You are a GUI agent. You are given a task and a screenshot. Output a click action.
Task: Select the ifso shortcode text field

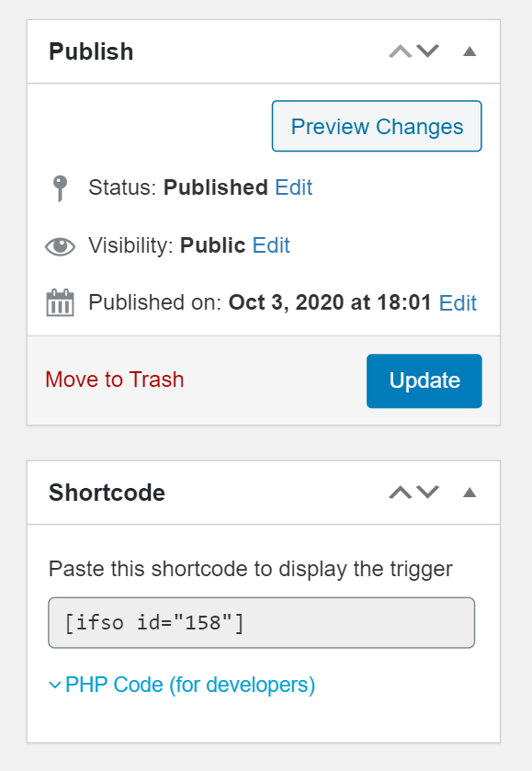point(262,623)
